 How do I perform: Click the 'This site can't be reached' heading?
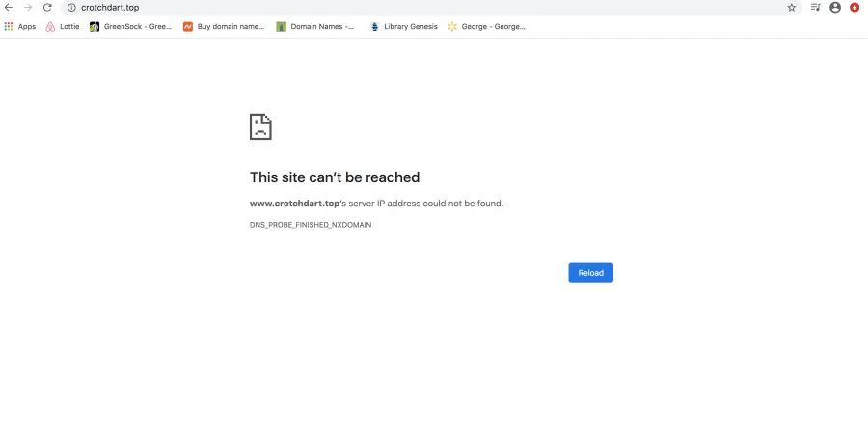coord(335,177)
